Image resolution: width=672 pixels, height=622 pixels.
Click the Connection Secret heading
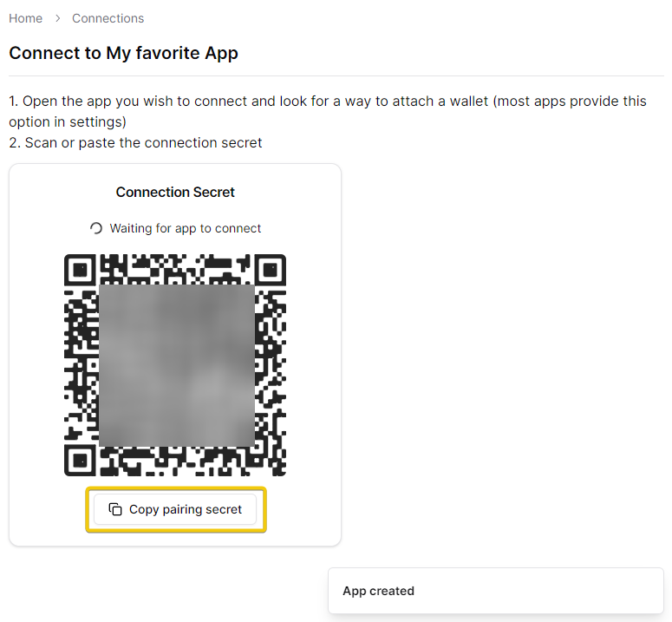(175, 192)
